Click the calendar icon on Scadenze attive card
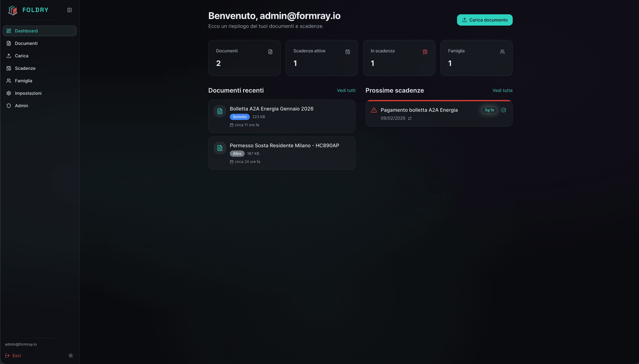639x364 pixels. click(348, 52)
